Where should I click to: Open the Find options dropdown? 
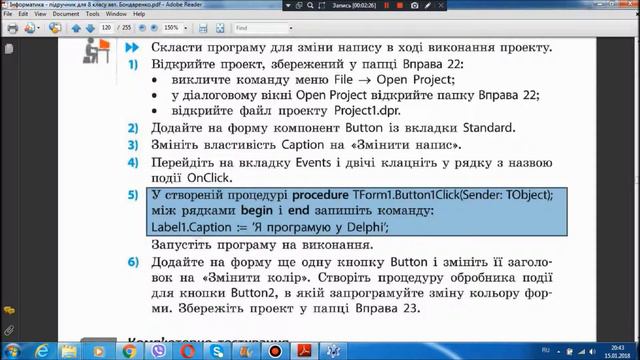click(291, 28)
